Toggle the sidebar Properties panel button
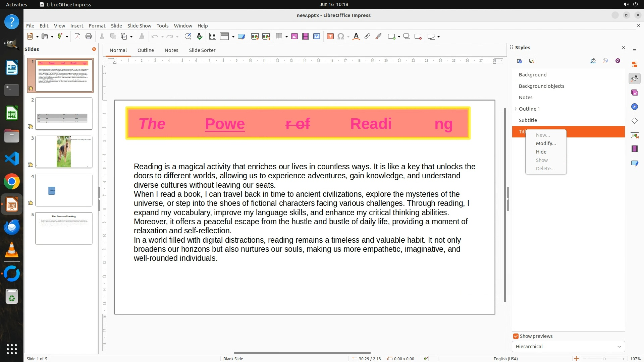Screen dimensions: 644x362 (634, 64)
